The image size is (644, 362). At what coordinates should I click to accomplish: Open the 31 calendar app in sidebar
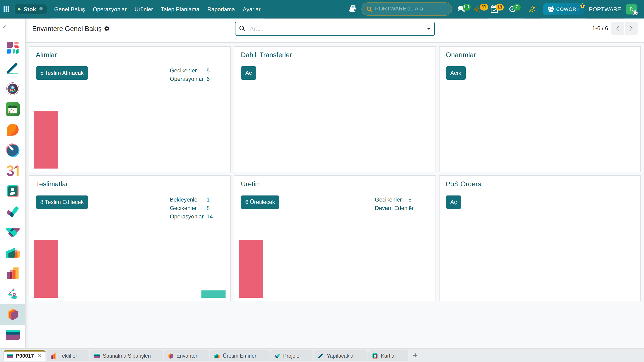coord(12,171)
